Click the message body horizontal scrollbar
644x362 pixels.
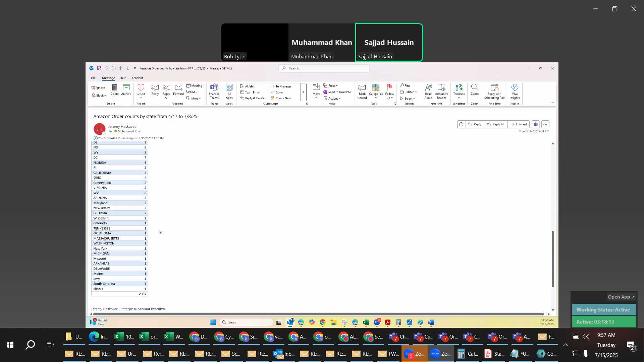pyautogui.click(x=319, y=314)
